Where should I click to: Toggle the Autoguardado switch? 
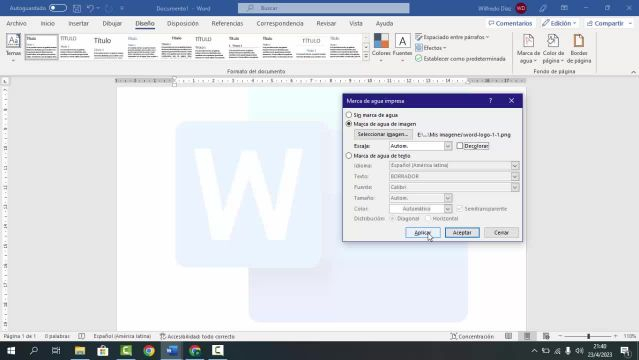tap(57, 8)
